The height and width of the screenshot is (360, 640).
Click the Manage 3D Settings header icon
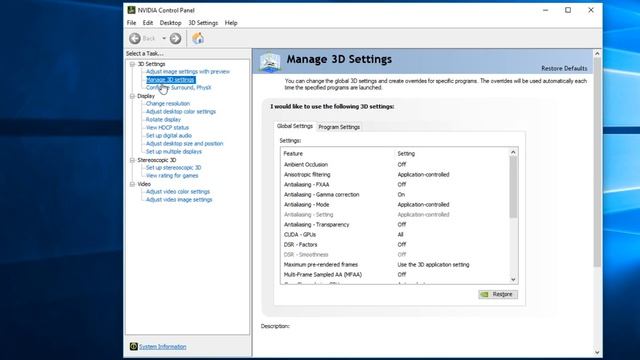click(270, 62)
